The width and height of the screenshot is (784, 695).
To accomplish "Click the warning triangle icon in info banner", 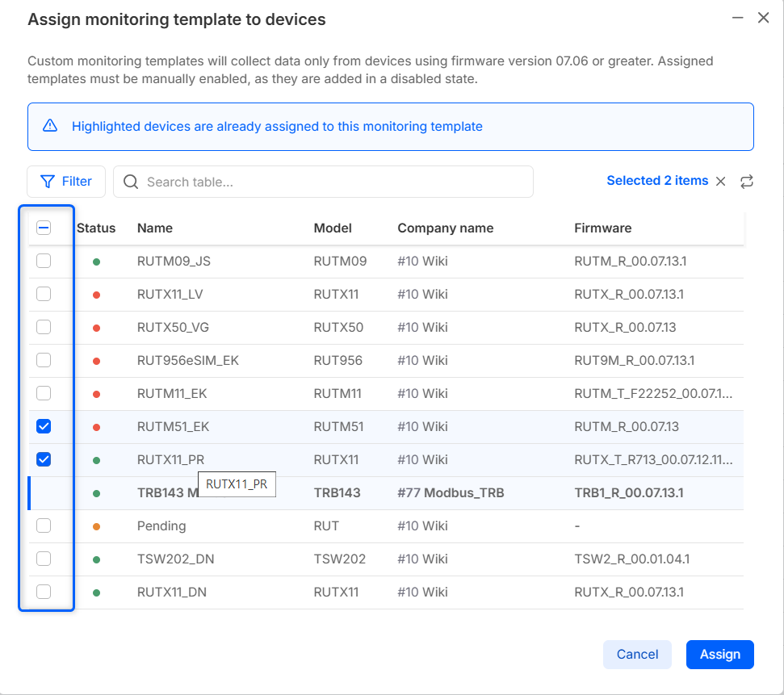I will pos(50,126).
